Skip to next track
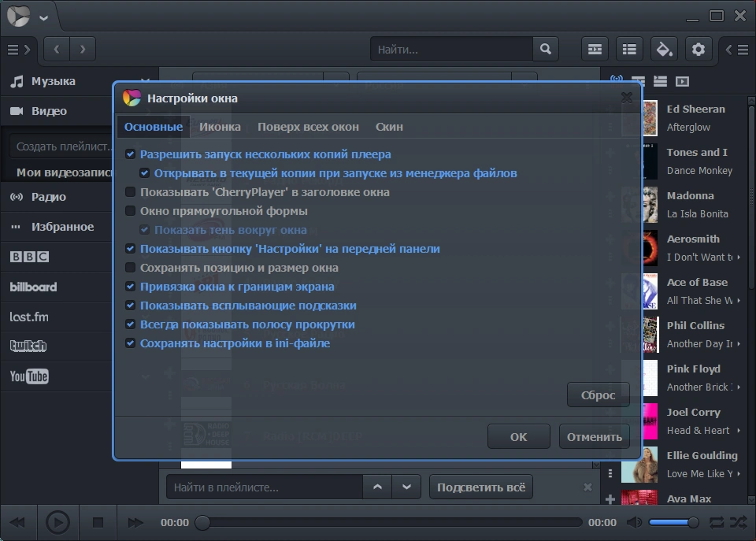 135,523
